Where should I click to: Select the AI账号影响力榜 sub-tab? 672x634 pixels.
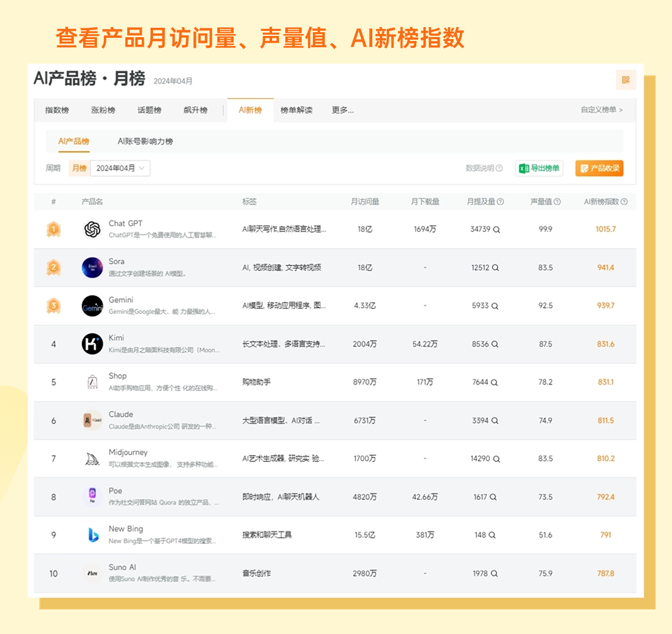click(145, 142)
